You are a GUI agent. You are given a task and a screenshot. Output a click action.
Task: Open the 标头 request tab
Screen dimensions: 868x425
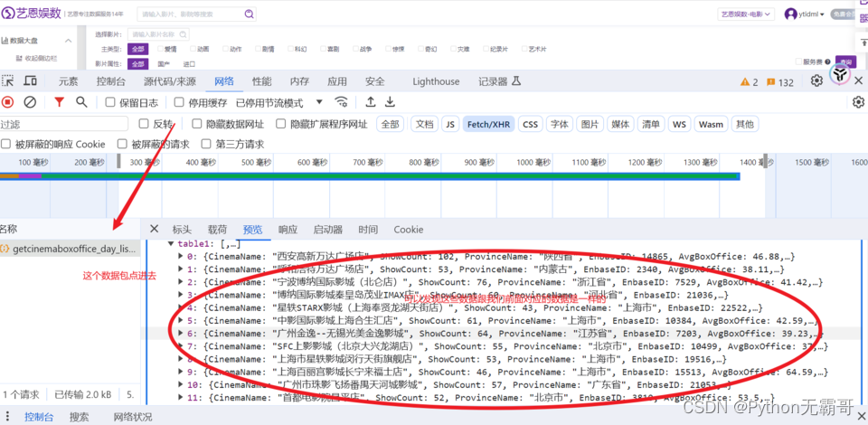click(x=182, y=230)
